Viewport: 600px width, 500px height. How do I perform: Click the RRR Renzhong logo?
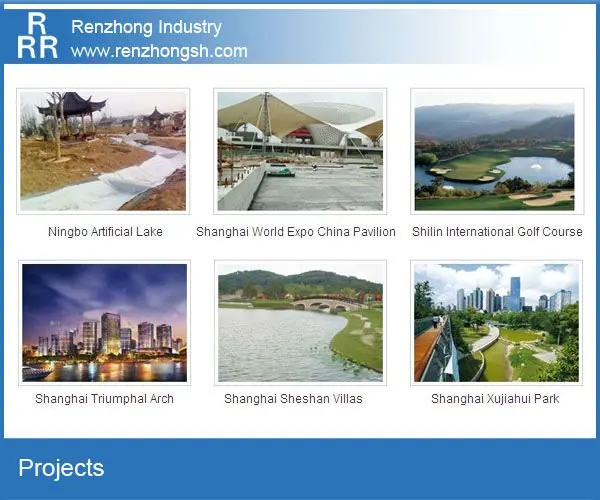37,36
